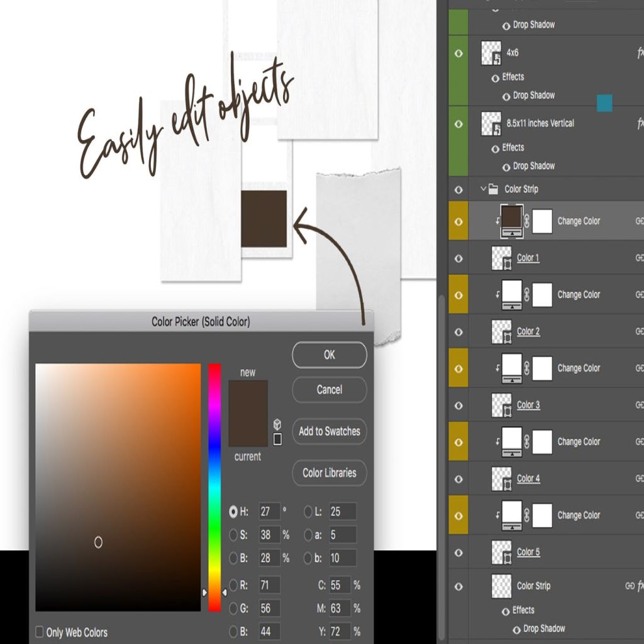The width and height of the screenshot is (644, 644).
Task: Click the link icon on selected Change Color layer
Action: [x=526, y=221]
